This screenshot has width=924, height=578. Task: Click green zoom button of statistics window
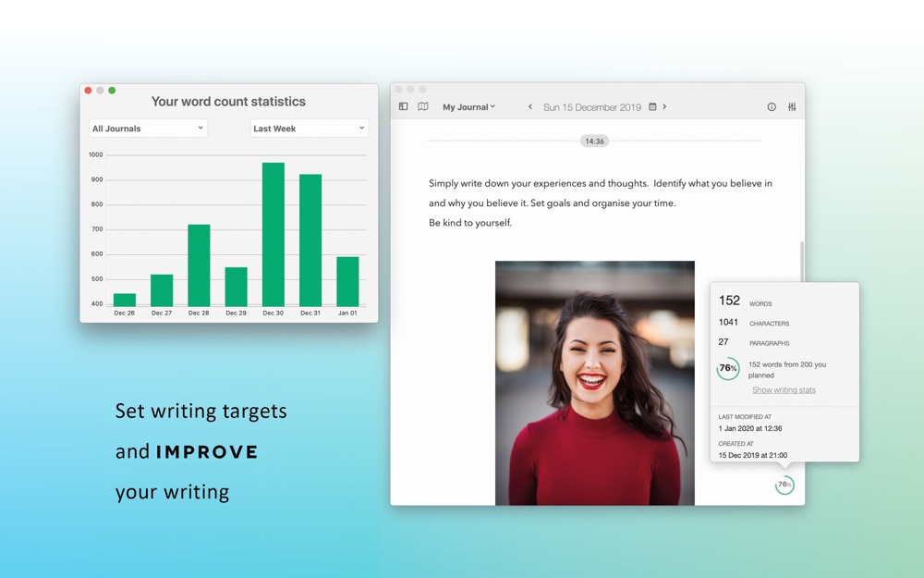(x=112, y=91)
